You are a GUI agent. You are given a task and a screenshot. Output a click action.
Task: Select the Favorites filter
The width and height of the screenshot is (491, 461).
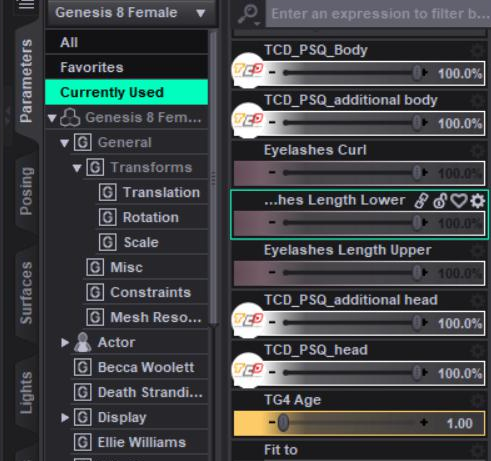pyautogui.click(x=127, y=67)
